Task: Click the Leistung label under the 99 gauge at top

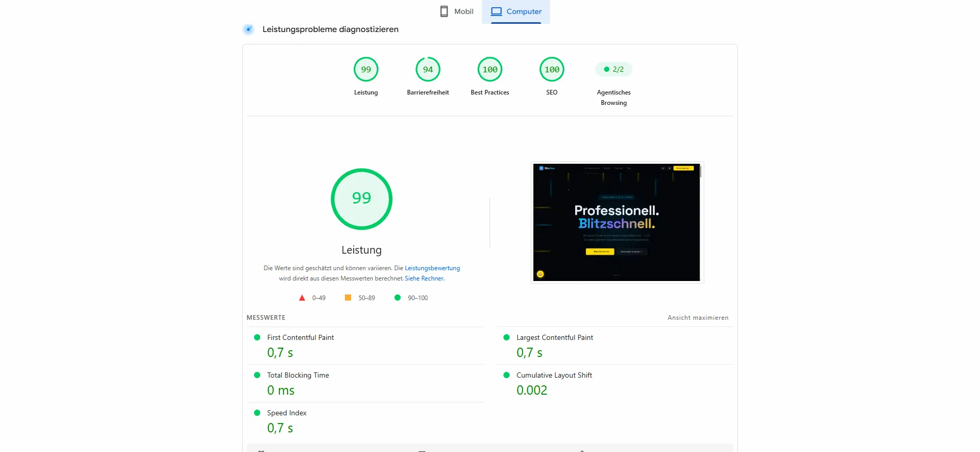Action: click(x=366, y=92)
